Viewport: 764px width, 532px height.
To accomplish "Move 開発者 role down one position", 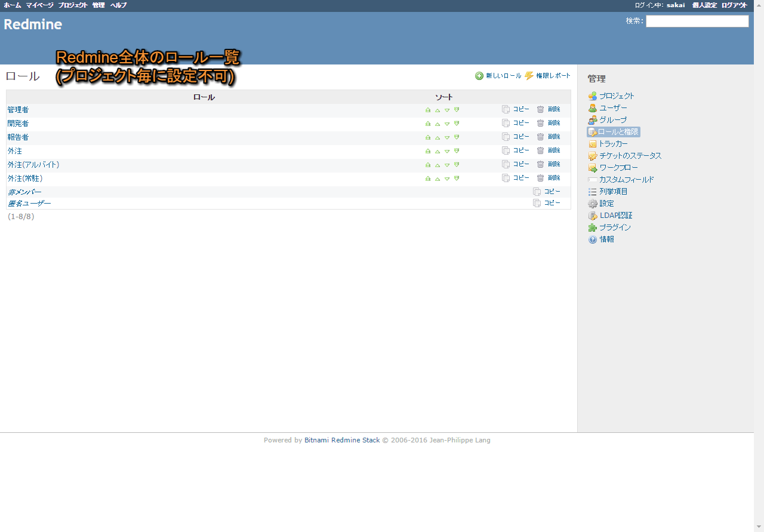I will point(447,124).
